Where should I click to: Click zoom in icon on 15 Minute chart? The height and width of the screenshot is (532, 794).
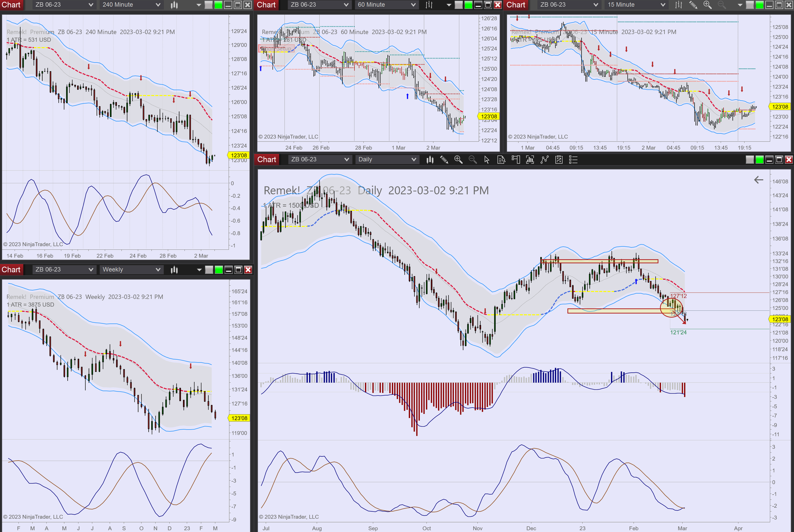pos(707,5)
